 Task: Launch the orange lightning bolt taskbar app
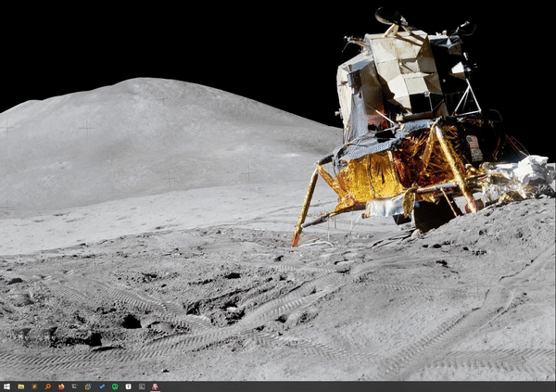coord(34,386)
